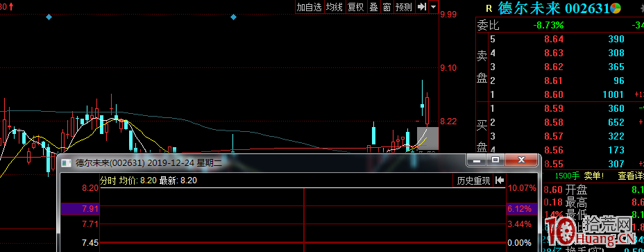The width and height of the screenshot is (644, 252).
Task: Click the pie chart icon beside stock code
Action: point(615,8)
